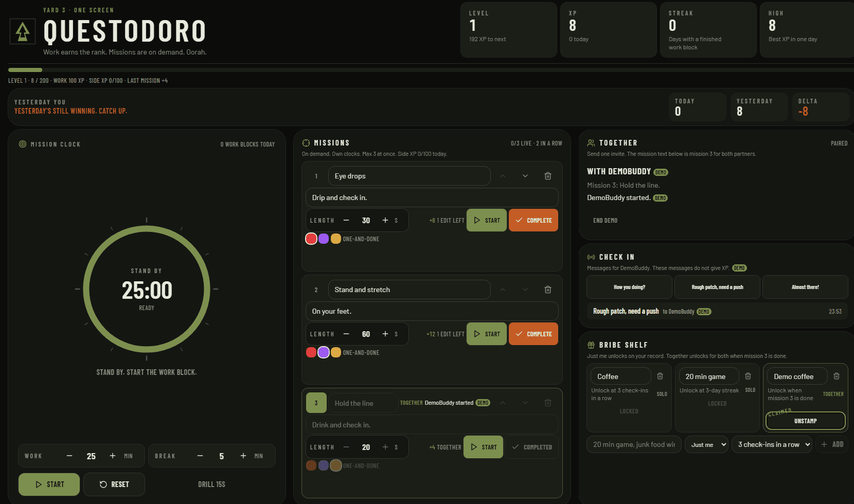Remove the Demo coffee bribe
Image resolution: width=854 pixels, height=504 pixels.
pos(837,376)
